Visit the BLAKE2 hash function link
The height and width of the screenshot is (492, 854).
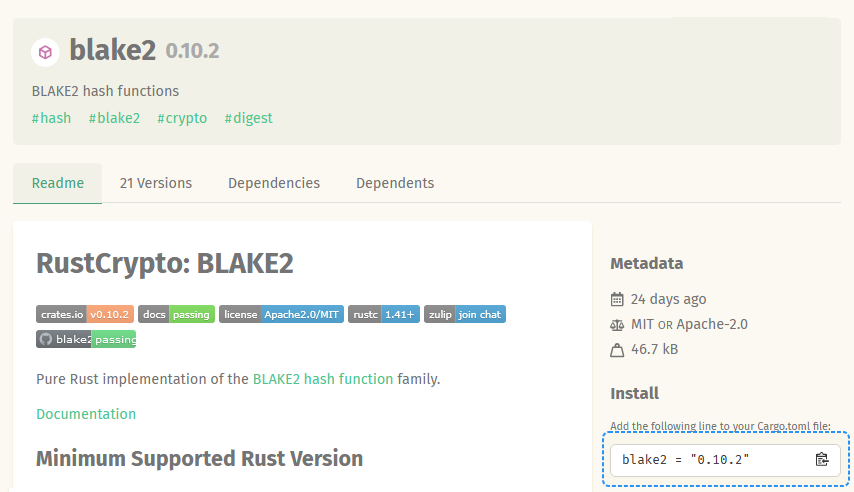323,379
